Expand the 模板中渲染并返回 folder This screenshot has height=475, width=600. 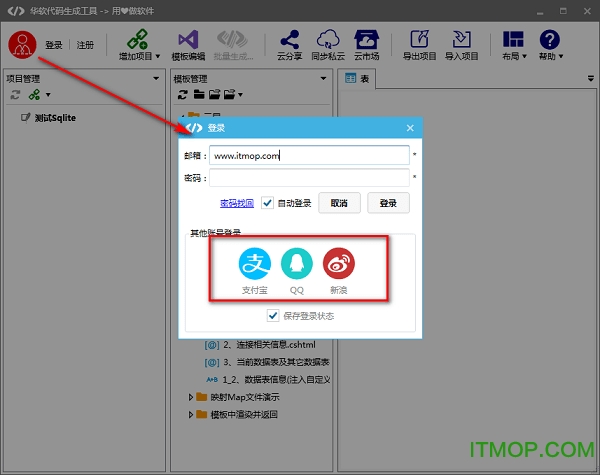191,415
